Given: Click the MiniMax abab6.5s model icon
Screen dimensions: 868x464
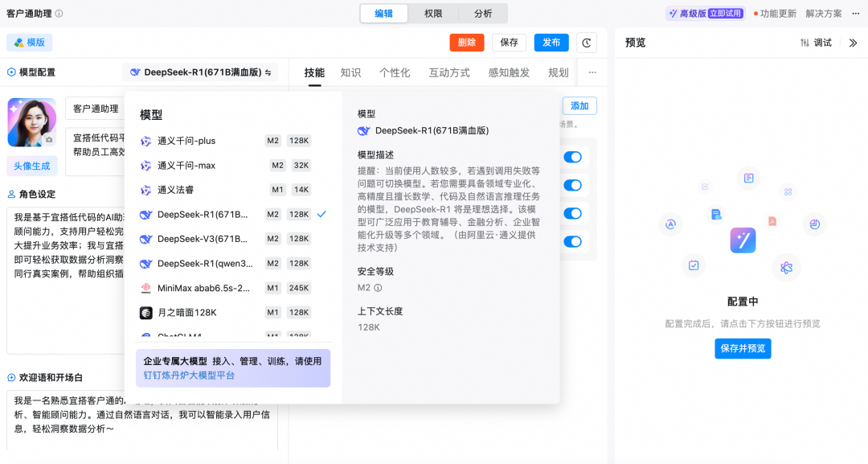Looking at the screenshot, I should pos(145,288).
